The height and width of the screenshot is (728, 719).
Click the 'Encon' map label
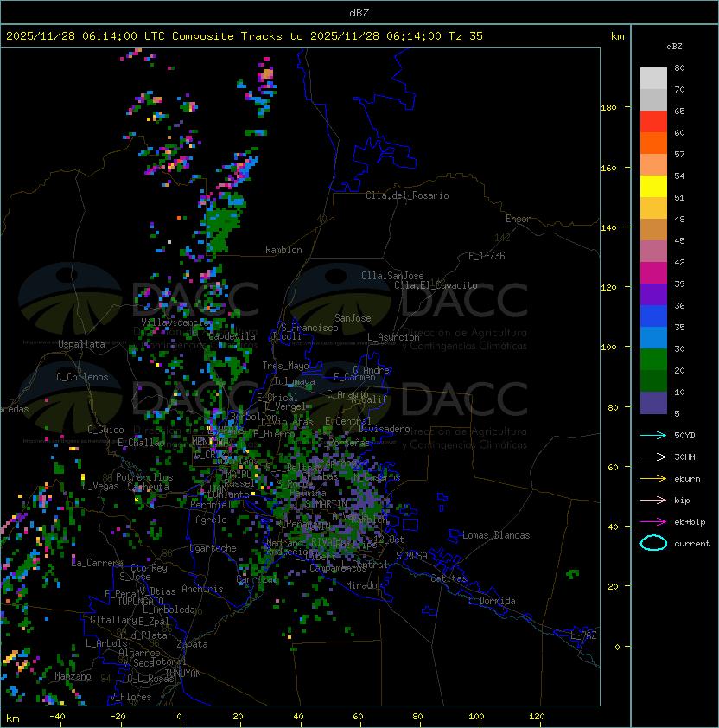[x=519, y=219]
